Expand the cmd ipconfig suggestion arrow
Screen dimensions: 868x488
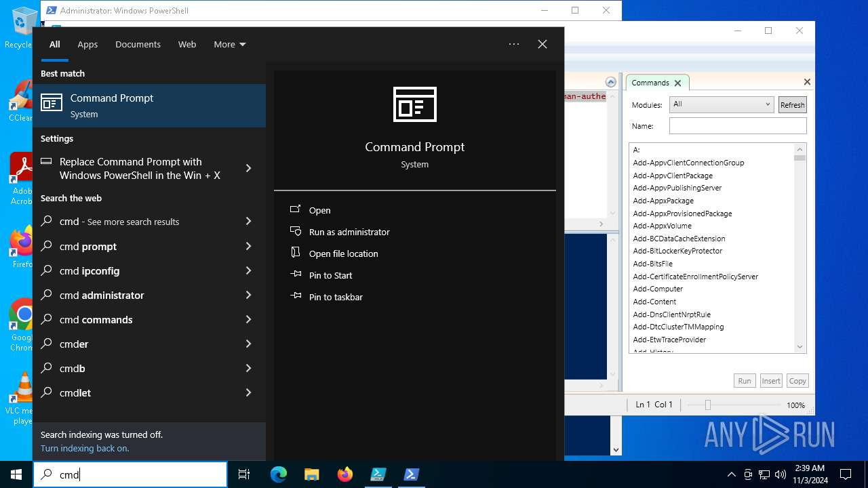click(x=248, y=270)
